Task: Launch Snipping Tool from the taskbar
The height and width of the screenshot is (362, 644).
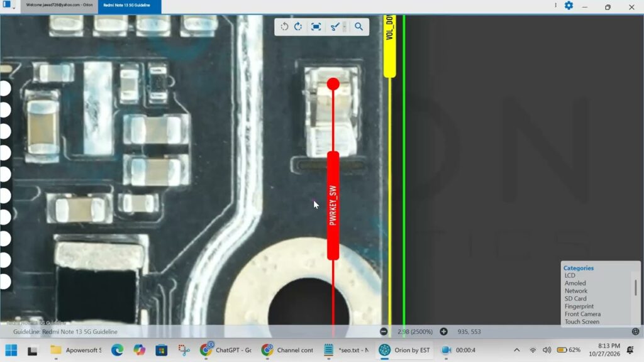Action: tap(184, 350)
